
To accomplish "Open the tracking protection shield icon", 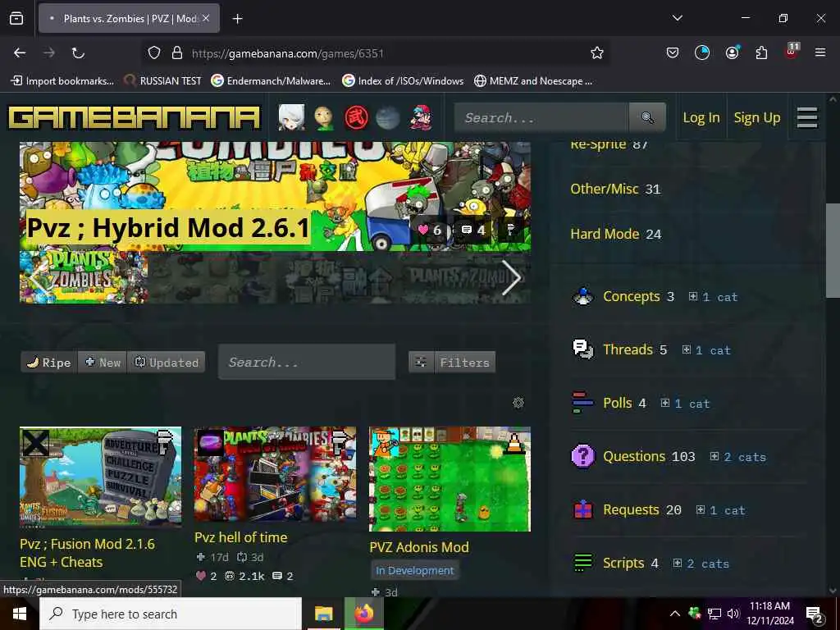I will pos(154,52).
